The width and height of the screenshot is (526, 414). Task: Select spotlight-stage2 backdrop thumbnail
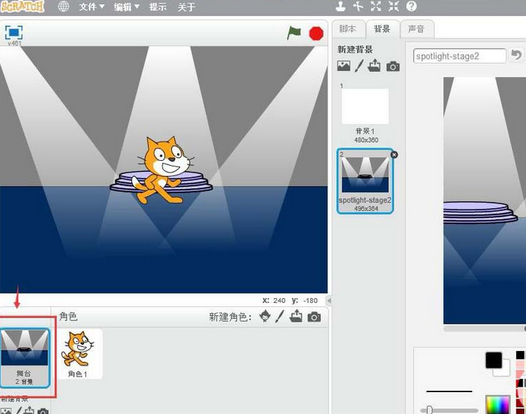coord(365,181)
